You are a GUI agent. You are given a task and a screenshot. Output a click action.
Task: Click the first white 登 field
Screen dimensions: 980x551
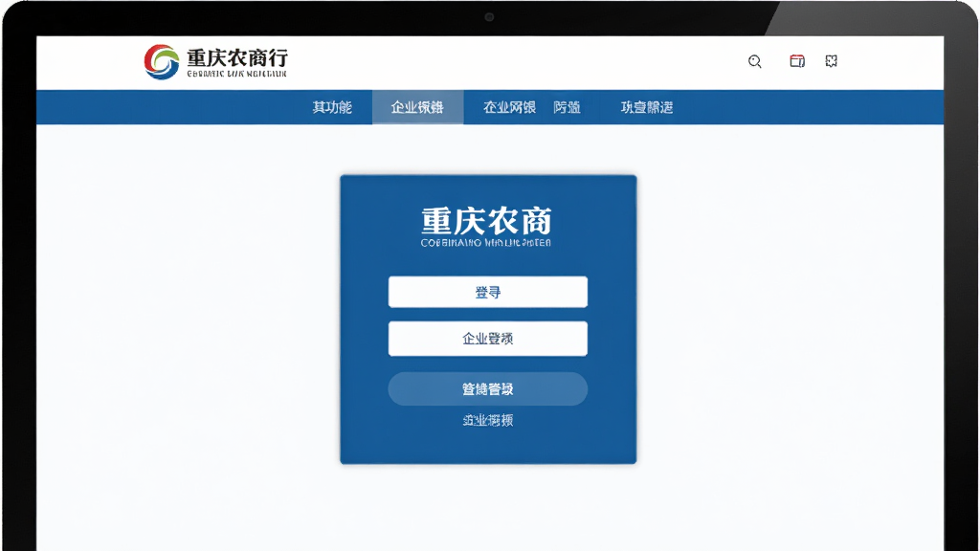pos(487,292)
